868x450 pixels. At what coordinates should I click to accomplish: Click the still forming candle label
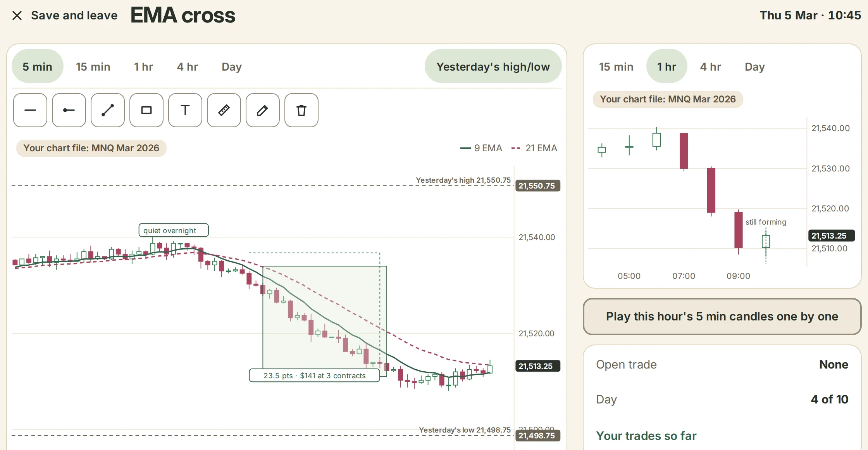pyautogui.click(x=766, y=222)
